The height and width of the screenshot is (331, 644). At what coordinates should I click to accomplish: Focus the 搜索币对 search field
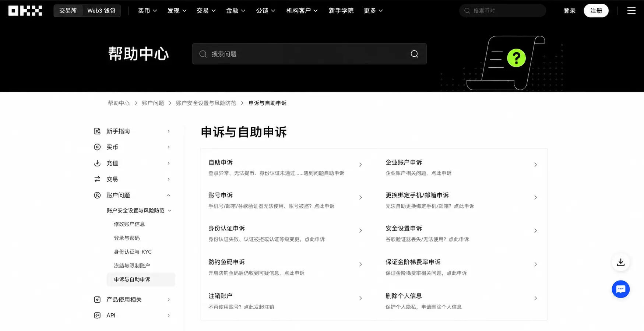503,11
